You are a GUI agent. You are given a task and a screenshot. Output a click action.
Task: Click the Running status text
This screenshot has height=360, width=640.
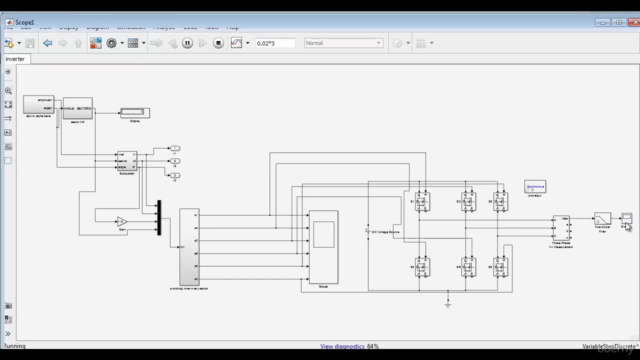click(x=15, y=346)
